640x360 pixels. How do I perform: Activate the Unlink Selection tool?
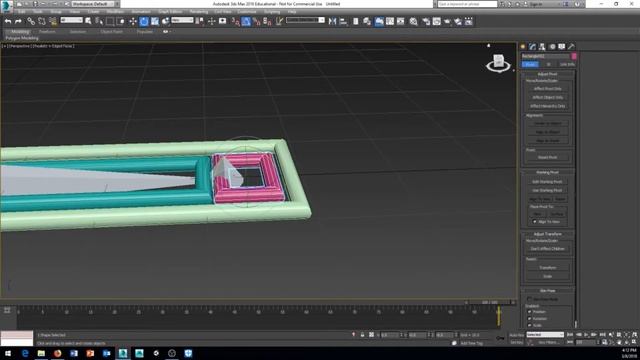point(42,21)
